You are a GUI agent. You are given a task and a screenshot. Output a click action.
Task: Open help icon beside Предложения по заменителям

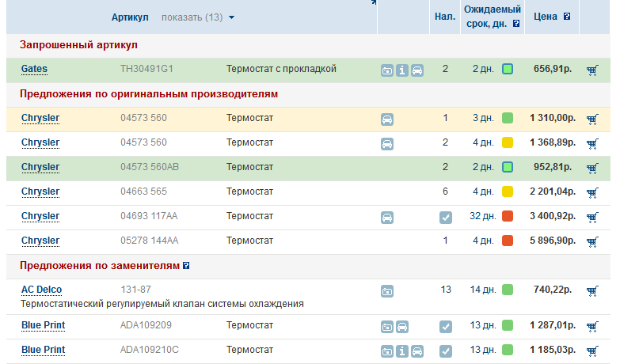click(x=186, y=266)
